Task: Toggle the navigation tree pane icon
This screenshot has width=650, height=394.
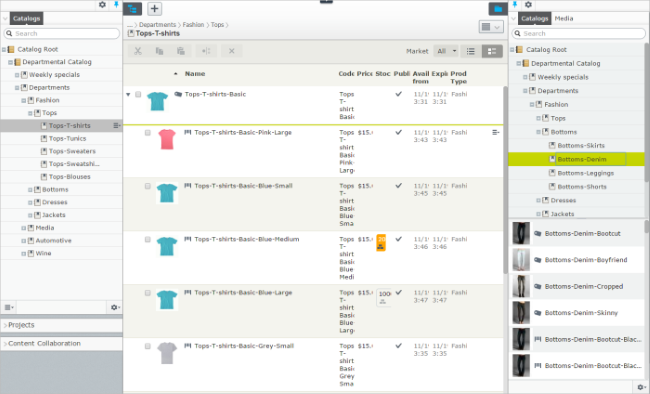Action: (x=133, y=9)
